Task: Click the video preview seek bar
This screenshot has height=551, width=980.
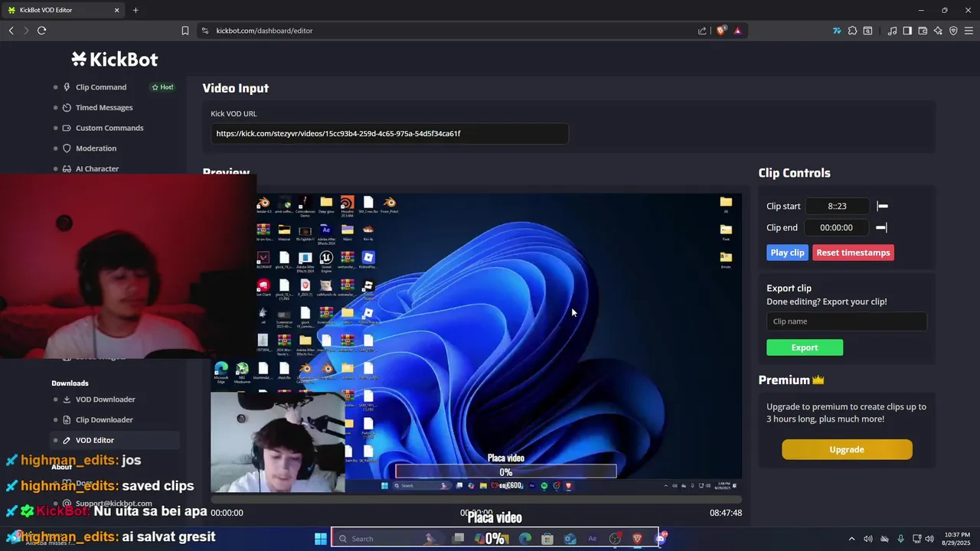Action: point(476,500)
